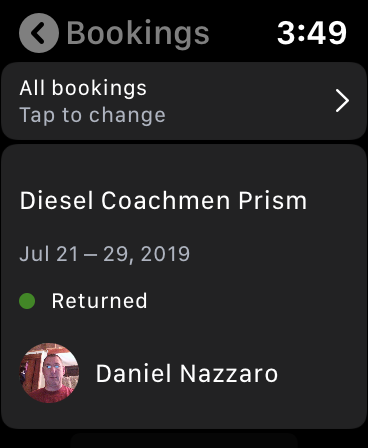
Task: Go back via the Bookings title
Action: pos(138,33)
